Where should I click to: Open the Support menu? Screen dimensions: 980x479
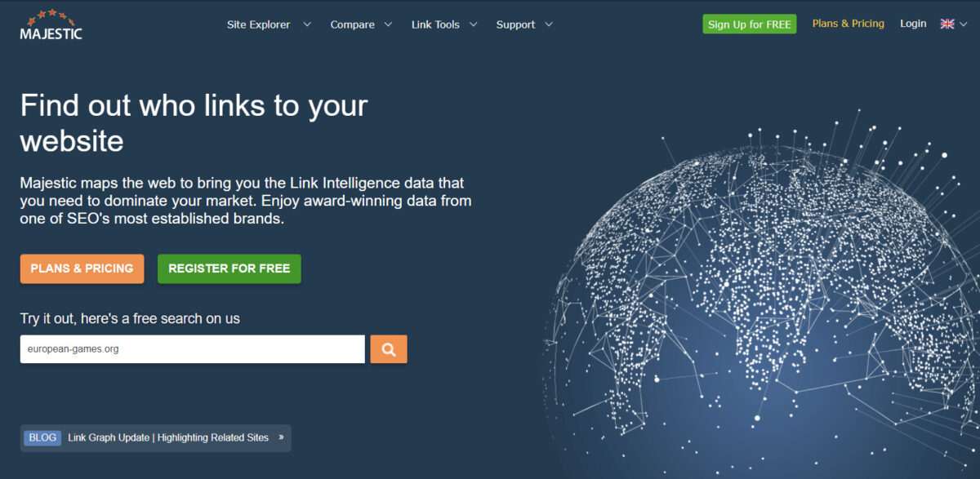pyautogui.click(x=515, y=24)
